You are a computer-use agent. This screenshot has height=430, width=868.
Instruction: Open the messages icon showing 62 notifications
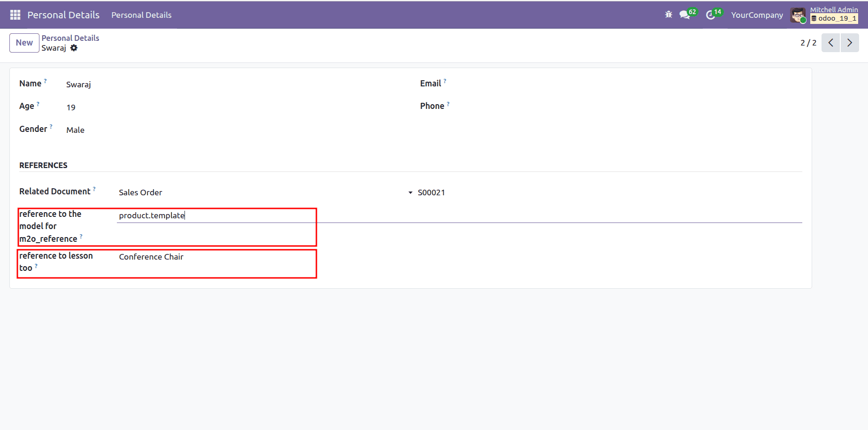(x=684, y=15)
